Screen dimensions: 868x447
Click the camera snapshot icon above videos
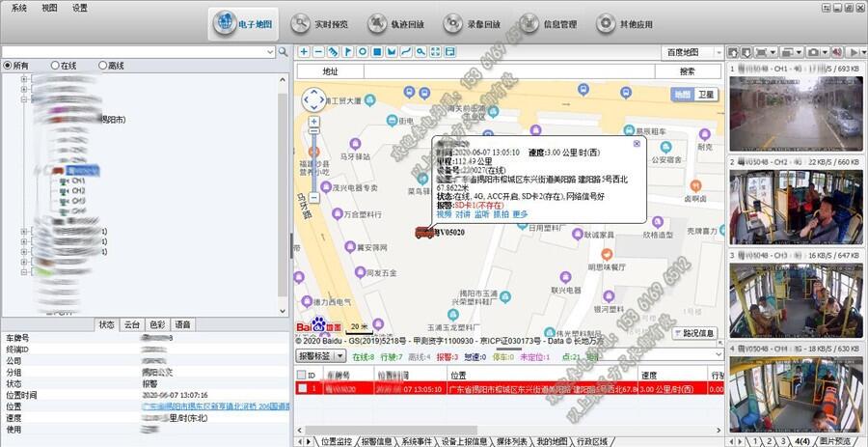(814, 51)
